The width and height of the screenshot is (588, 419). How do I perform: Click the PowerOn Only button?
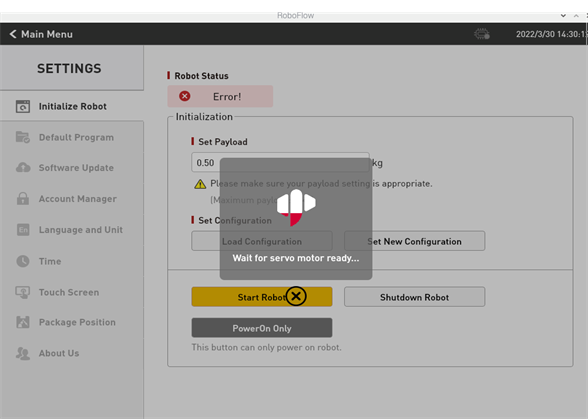[x=262, y=328]
